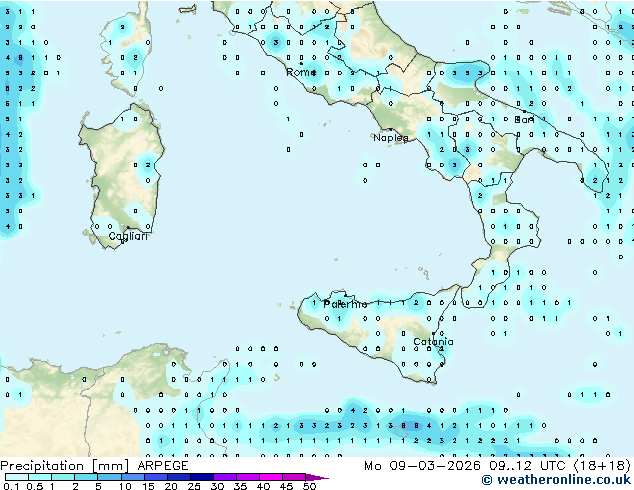Viewport: 634px width, 490px height.
Task: Click the Rome city label
Action: click(x=301, y=73)
